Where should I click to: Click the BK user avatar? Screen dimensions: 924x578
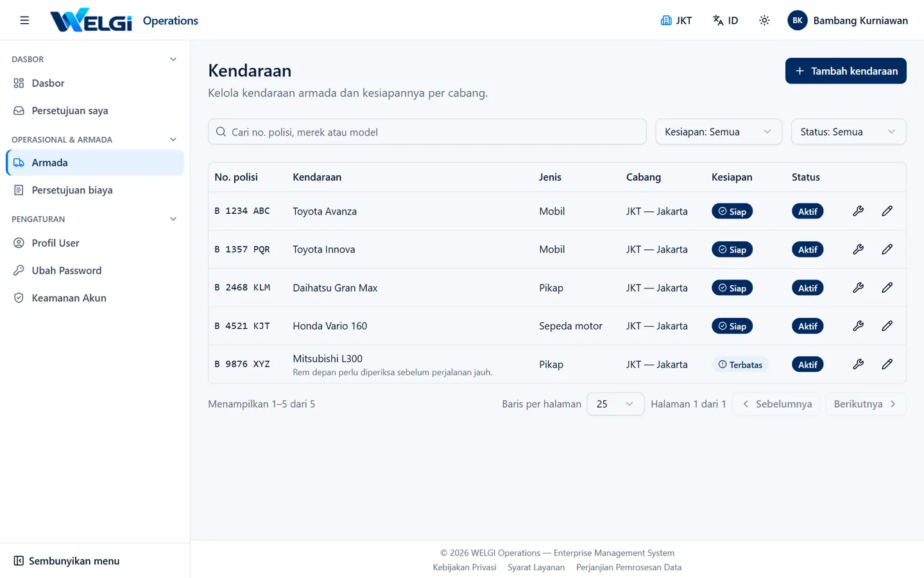click(798, 21)
